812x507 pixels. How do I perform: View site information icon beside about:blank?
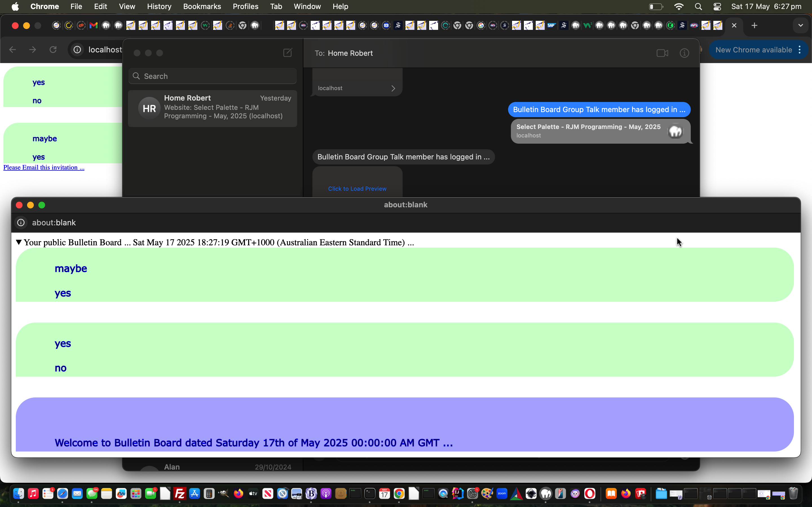[x=21, y=223]
